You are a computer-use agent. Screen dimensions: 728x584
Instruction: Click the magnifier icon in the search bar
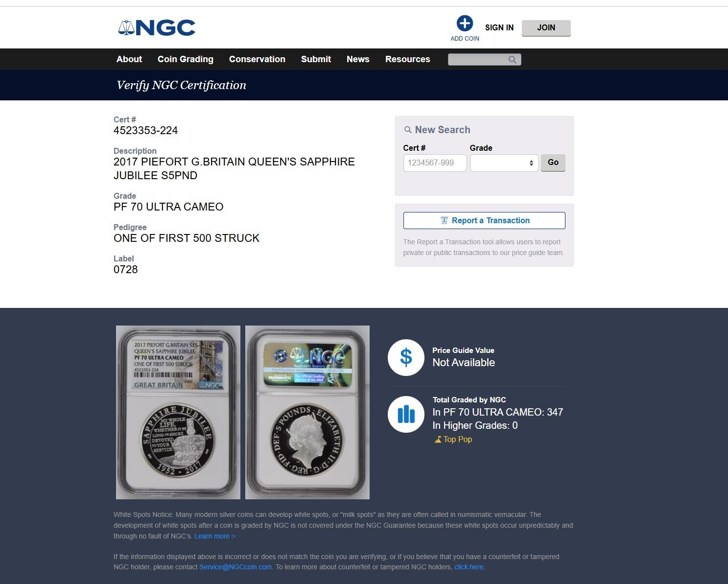coord(512,60)
